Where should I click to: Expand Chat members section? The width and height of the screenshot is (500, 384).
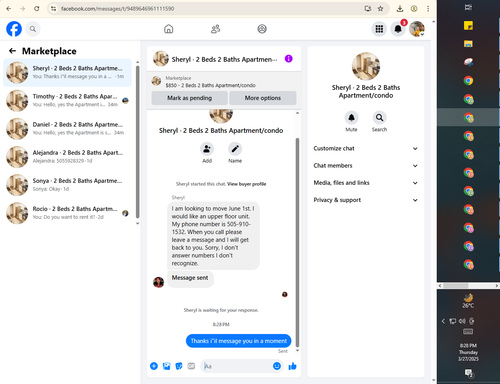[x=366, y=166]
